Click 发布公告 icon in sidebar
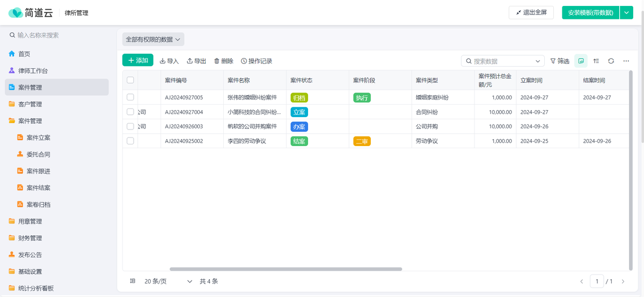This screenshot has width=644, height=297. pyautogui.click(x=12, y=255)
